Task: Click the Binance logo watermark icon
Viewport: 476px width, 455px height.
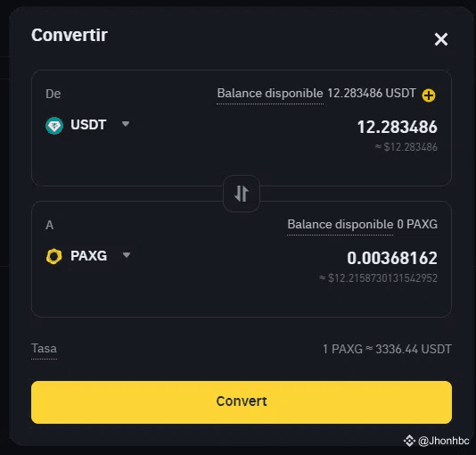Action: coord(409,441)
